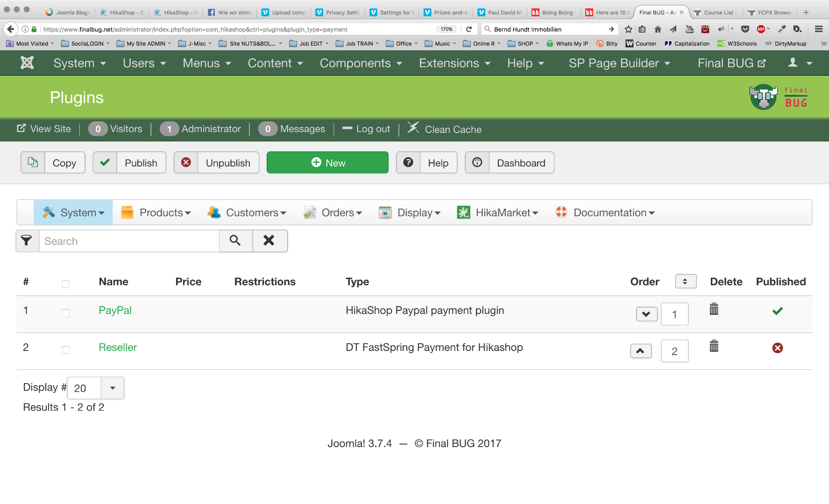Click the Adblock Plus toolbar icon

(761, 29)
